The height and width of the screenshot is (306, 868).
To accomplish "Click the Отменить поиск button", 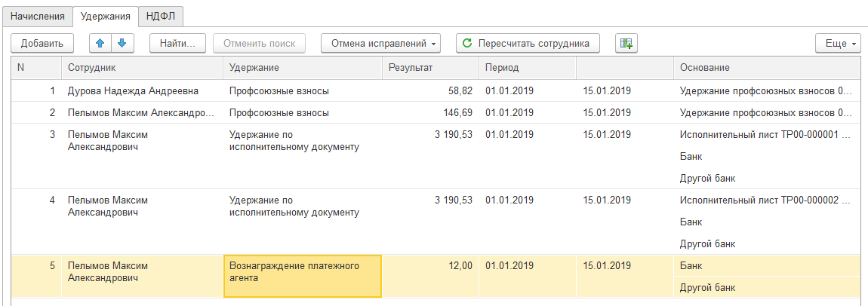I will coord(259,43).
